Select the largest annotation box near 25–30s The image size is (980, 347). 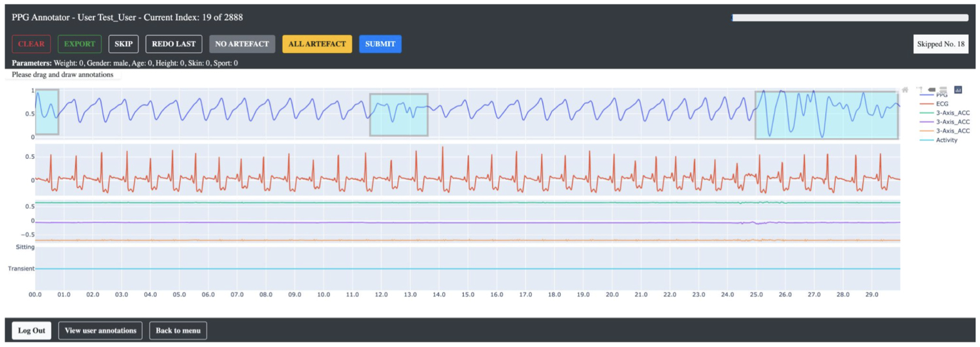coord(826,115)
